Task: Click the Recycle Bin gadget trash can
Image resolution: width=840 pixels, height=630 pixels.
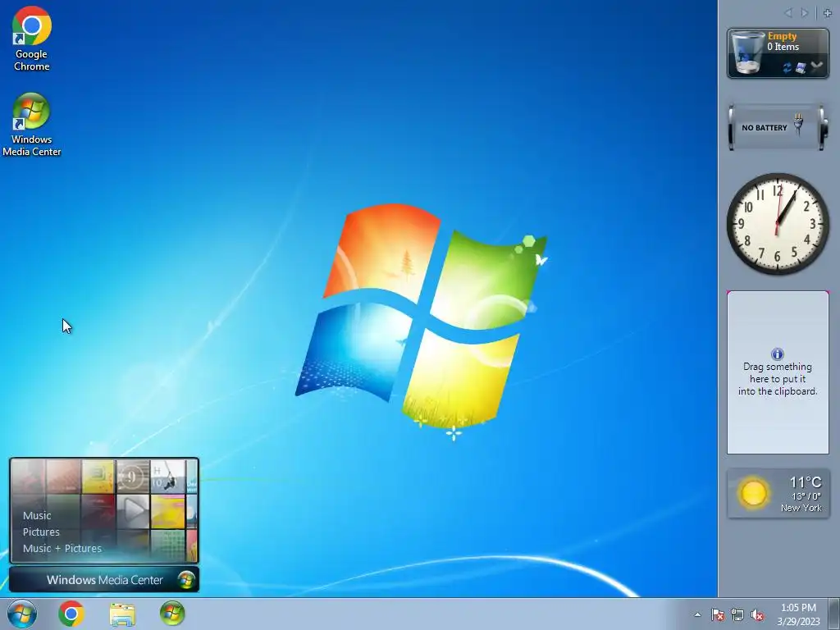Action: click(x=747, y=52)
